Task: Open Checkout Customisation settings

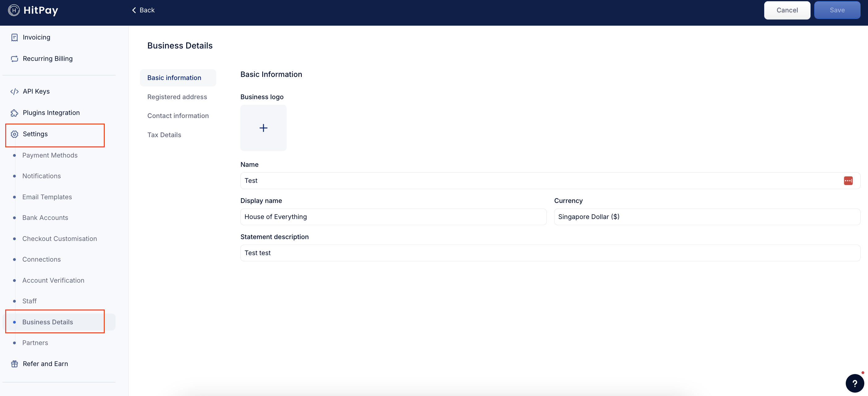Action: click(x=60, y=238)
